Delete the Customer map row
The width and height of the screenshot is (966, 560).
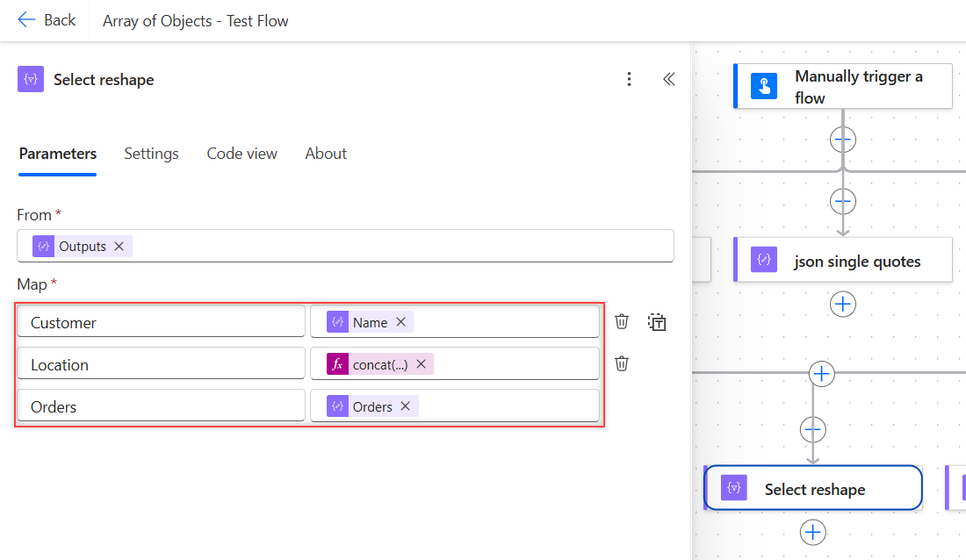(622, 321)
